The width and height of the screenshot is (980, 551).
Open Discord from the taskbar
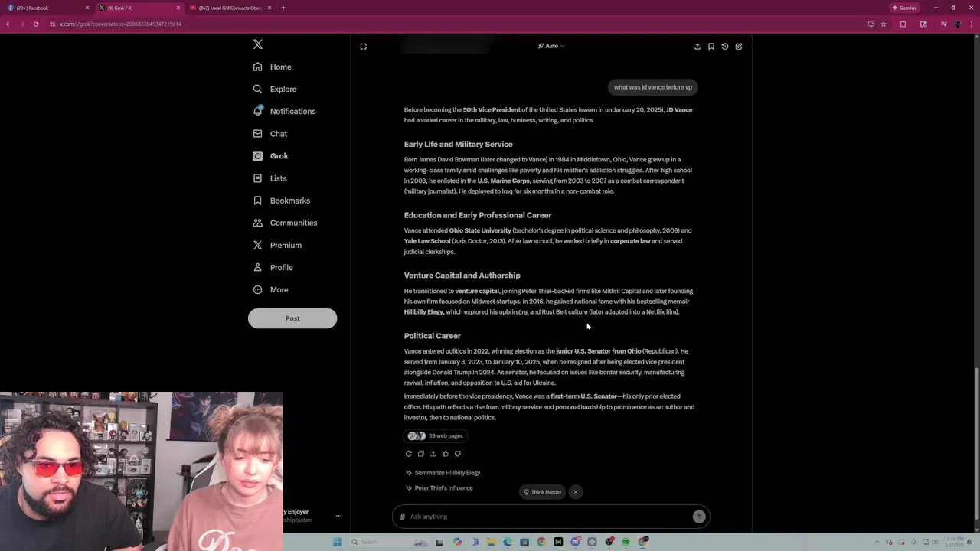point(575,542)
